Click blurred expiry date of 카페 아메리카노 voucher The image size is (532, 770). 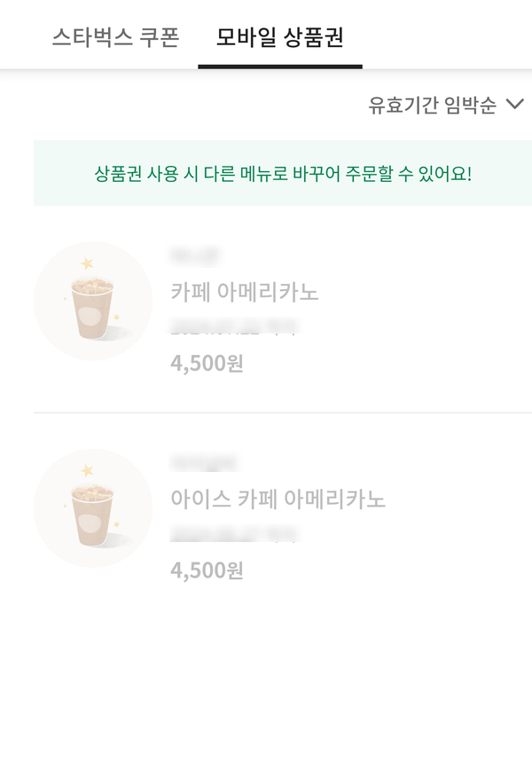(x=233, y=327)
